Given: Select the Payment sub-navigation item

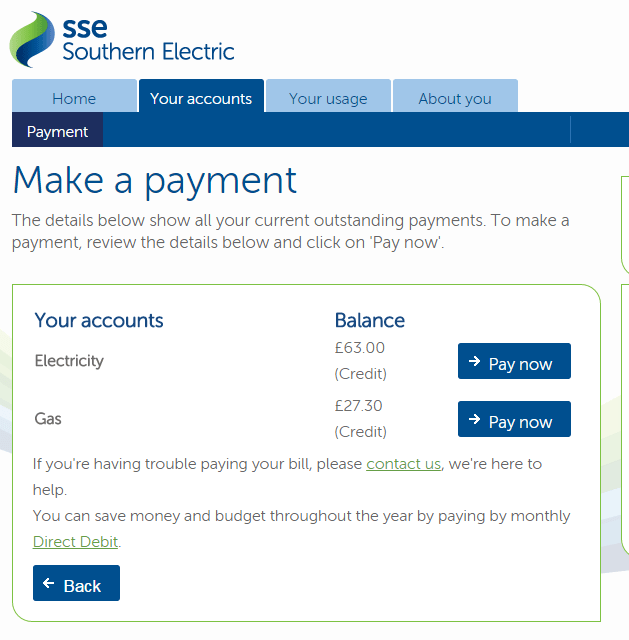Looking at the screenshot, I should point(57,131).
